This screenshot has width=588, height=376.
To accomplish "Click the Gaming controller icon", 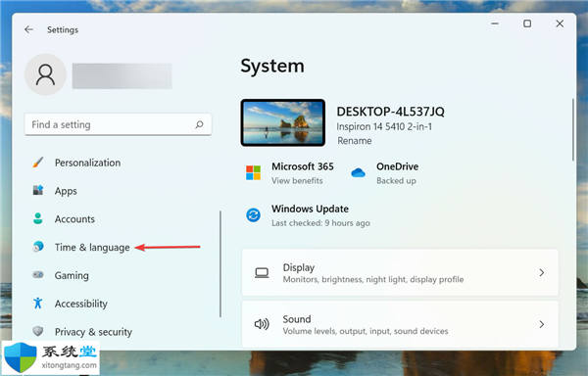I will pos(38,275).
